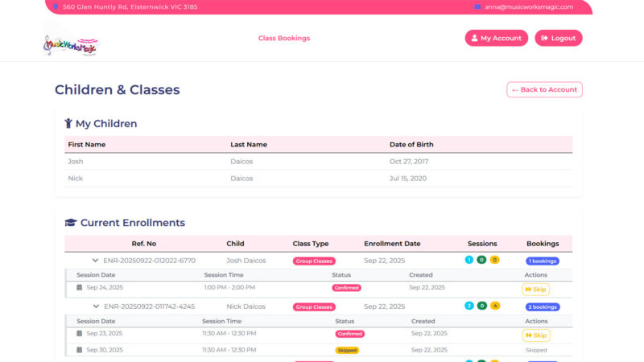Click the Date of Birth column header
Image resolution: width=644 pixels, height=362 pixels.
pos(411,145)
